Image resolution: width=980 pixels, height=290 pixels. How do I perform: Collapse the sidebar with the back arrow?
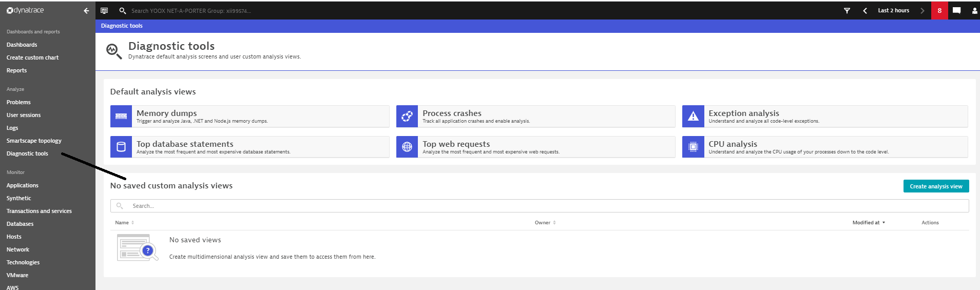[86, 11]
